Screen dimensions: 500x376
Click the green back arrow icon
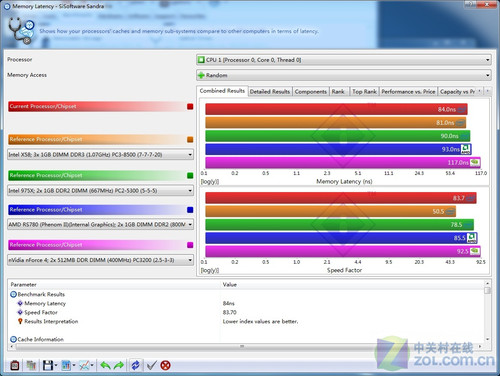(x=106, y=365)
